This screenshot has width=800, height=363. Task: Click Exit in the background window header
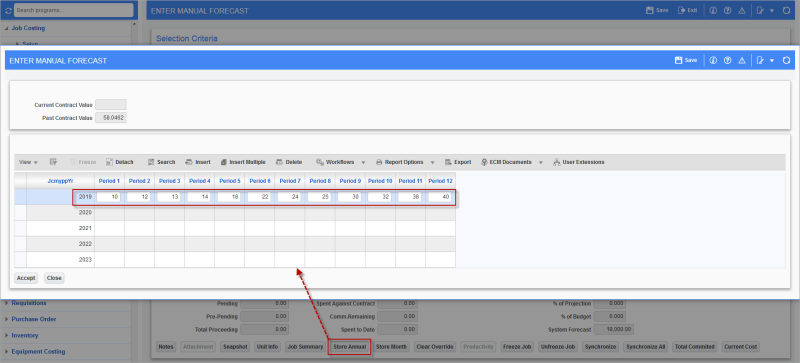pos(687,10)
